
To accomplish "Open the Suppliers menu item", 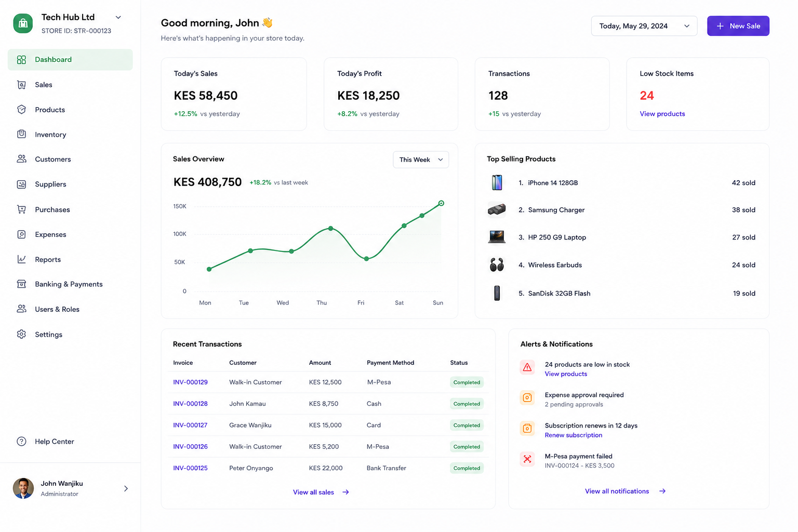I will click(70, 184).
